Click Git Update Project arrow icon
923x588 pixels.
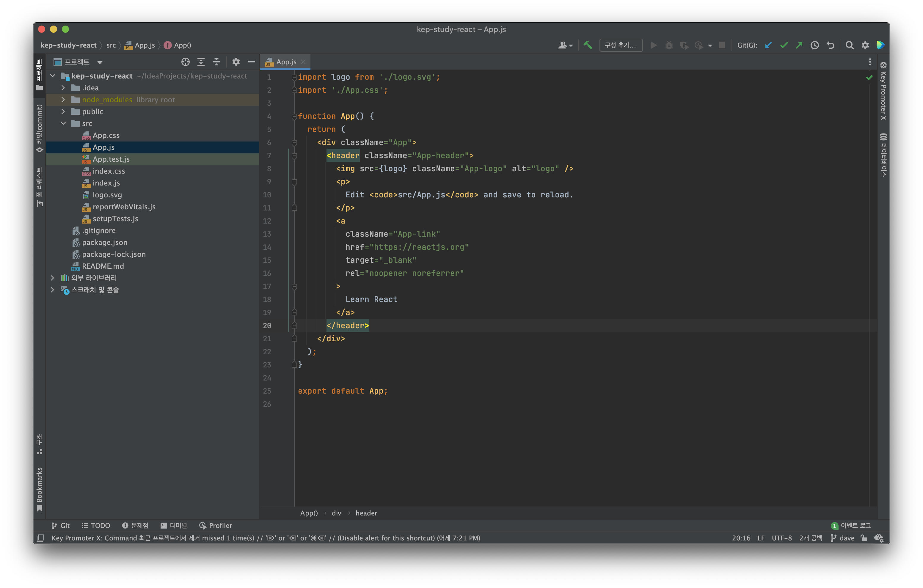click(x=768, y=45)
